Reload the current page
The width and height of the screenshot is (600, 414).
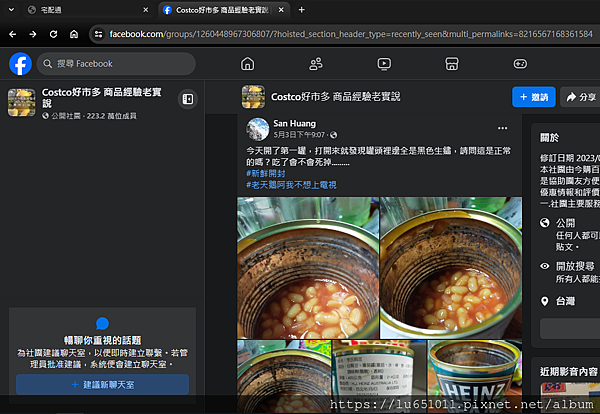pyautogui.click(x=54, y=34)
